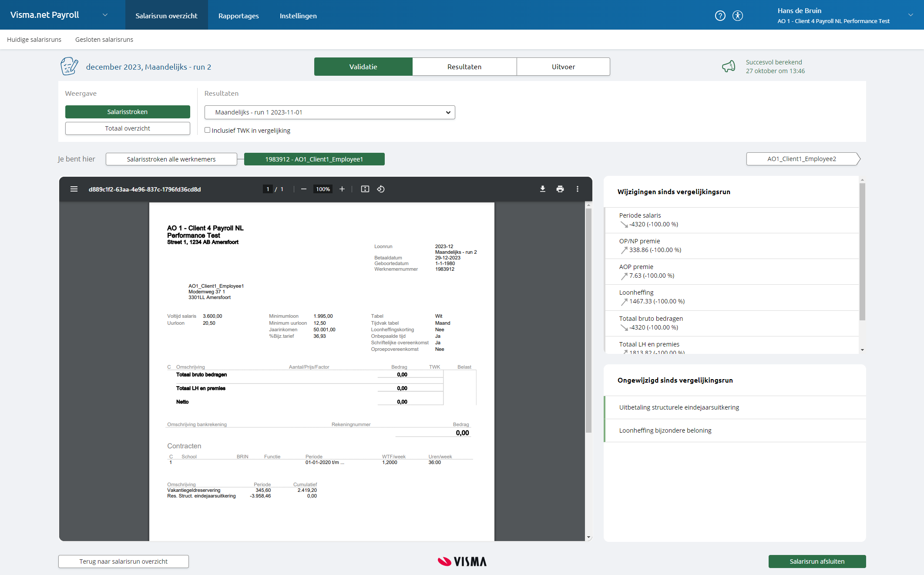The image size is (924, 575).
Task: Navigate to AO1_Client1_Employee2
Action: (802, 159)
